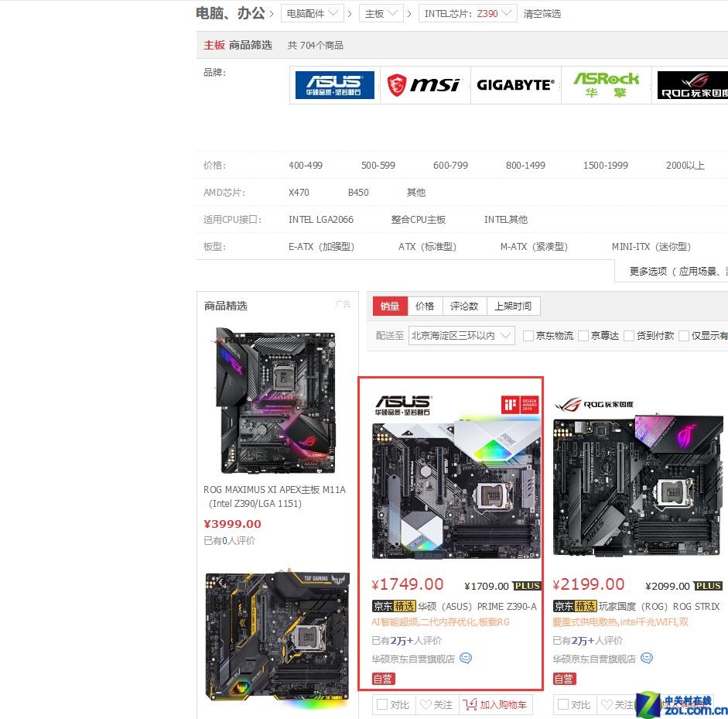Image resolution: width=728 pixels, height=719 pixels.
Task: Click the heart 关注 icon under PRIME Z390-A
Action: coord(426,704)
